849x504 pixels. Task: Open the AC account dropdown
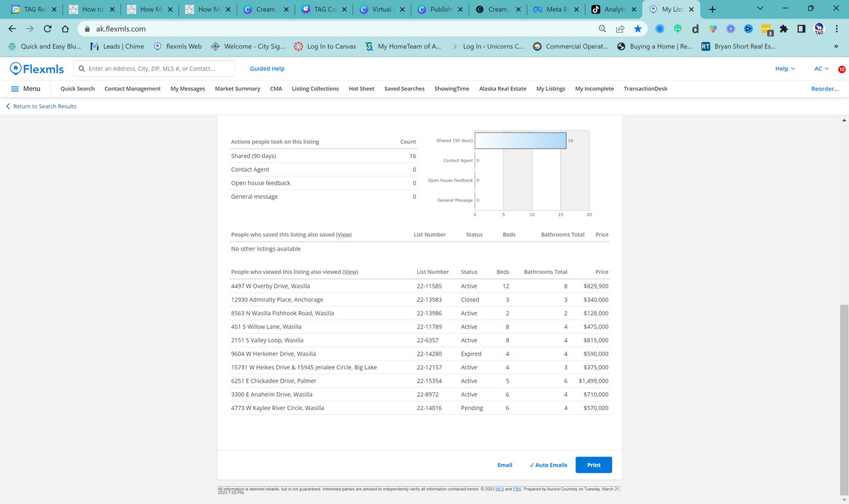point(821,68)
